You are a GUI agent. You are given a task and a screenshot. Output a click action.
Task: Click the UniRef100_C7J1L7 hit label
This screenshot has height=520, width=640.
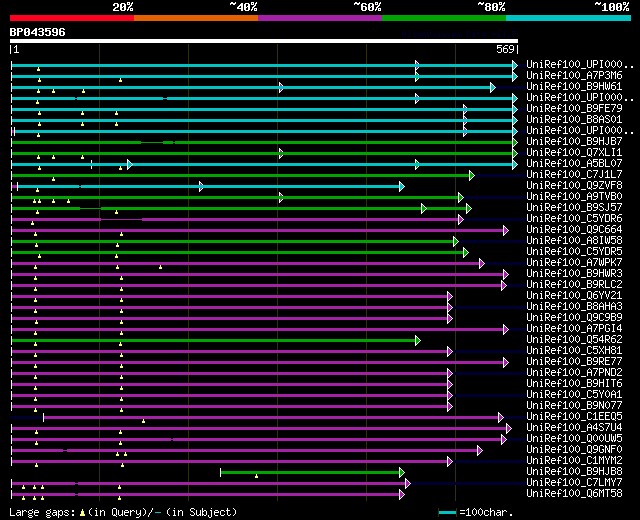[x=574, y=175]
